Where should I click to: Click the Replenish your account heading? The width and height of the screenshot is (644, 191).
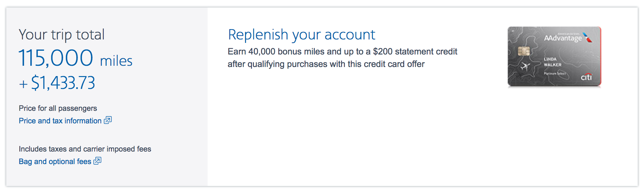coord(301,34)
